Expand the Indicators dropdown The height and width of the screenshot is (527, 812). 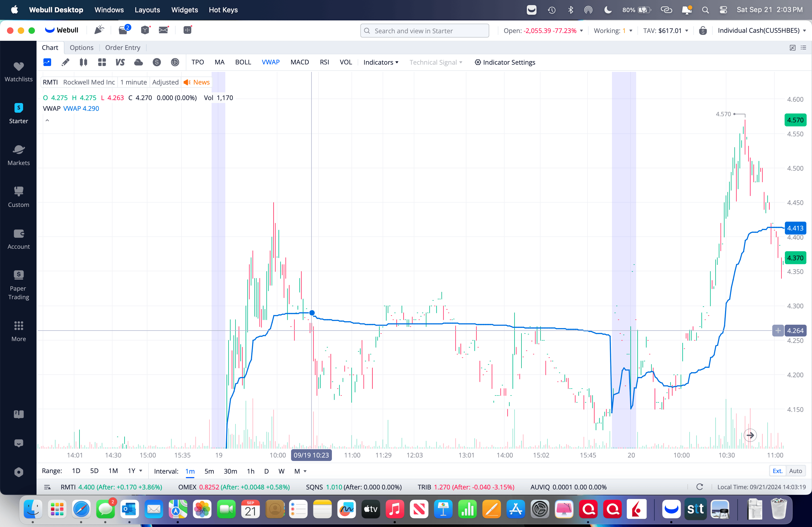tap(381, 62)
